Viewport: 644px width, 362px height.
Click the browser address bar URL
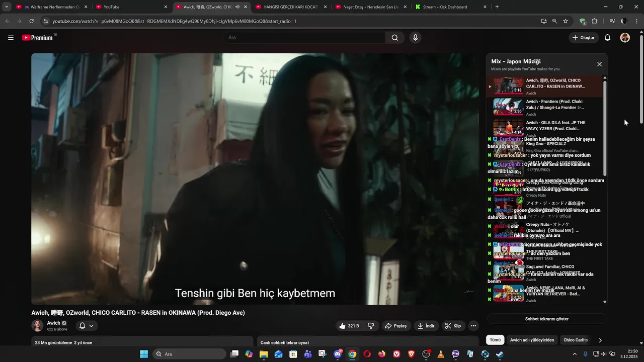click(174, 21)
